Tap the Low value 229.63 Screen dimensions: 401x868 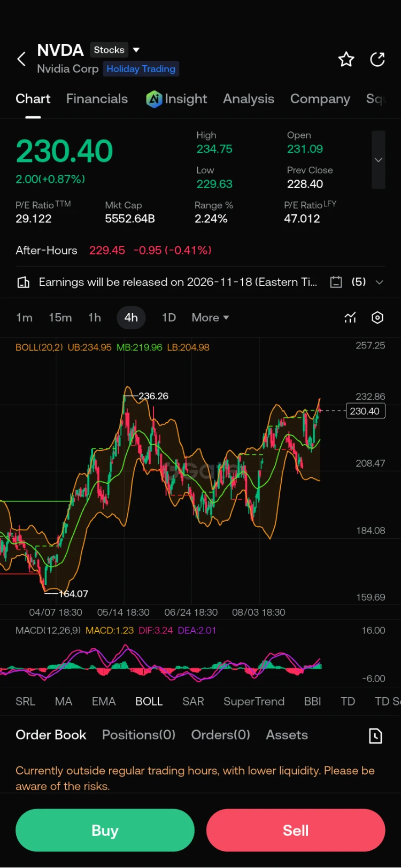(x=214, y=184)
